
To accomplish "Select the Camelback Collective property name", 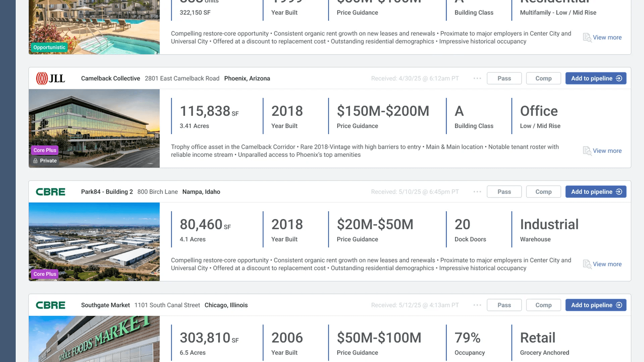I will 110,78.
